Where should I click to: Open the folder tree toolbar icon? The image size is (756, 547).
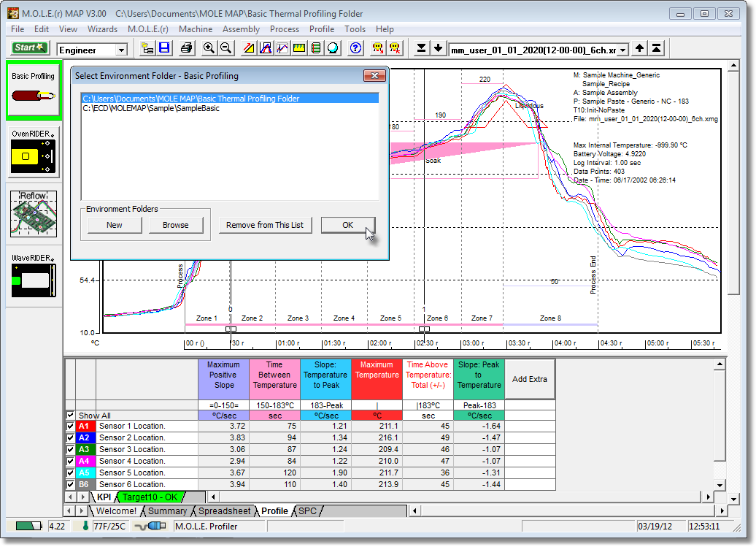coord(147,48)
